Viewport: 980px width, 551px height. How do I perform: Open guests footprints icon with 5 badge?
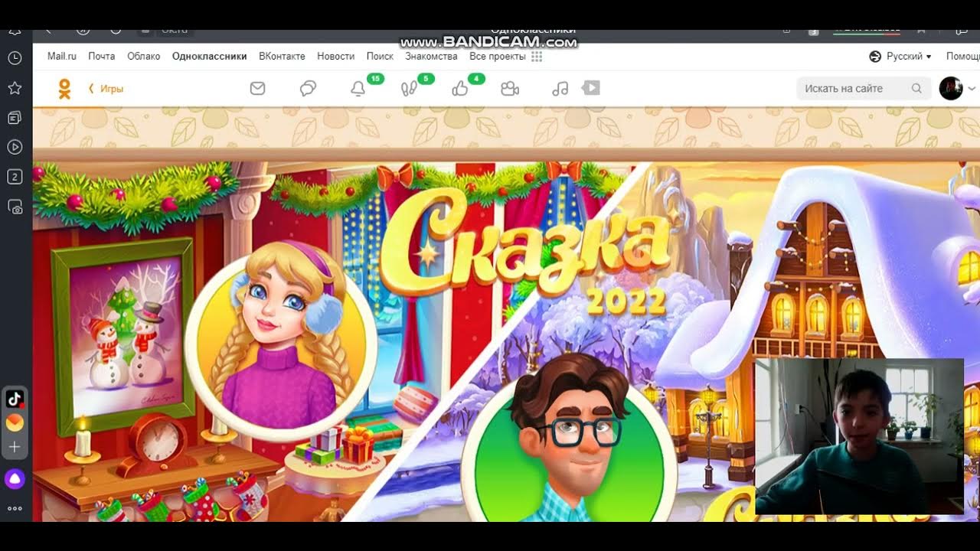[x=409, y=89]
